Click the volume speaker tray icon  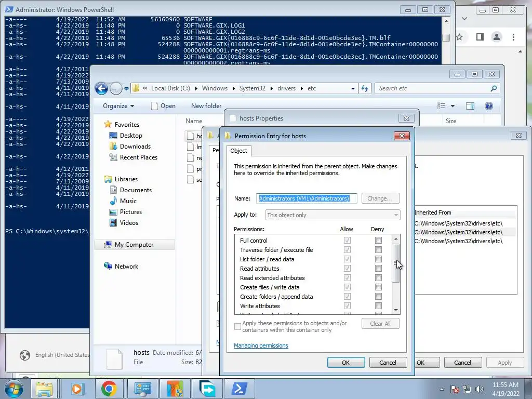point(479,389)
